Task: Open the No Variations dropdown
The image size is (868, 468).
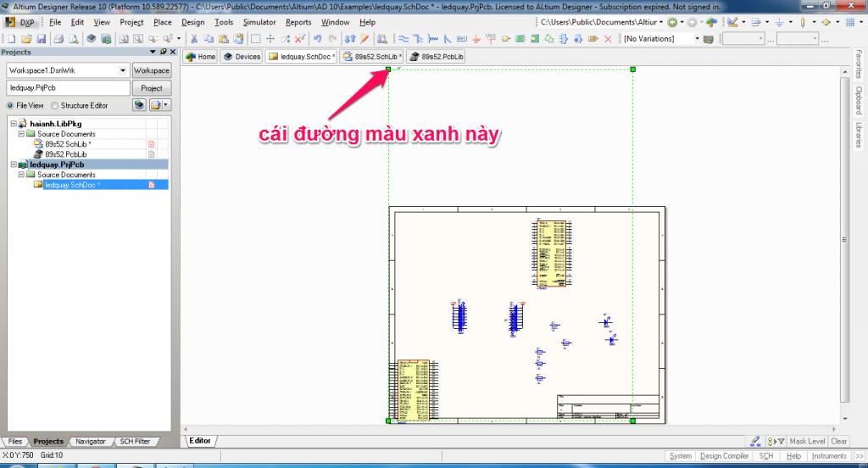Action: 697,39
